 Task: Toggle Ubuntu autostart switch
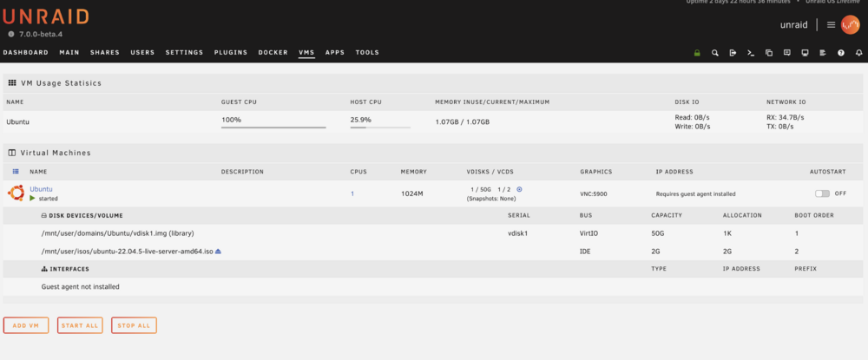822,193
